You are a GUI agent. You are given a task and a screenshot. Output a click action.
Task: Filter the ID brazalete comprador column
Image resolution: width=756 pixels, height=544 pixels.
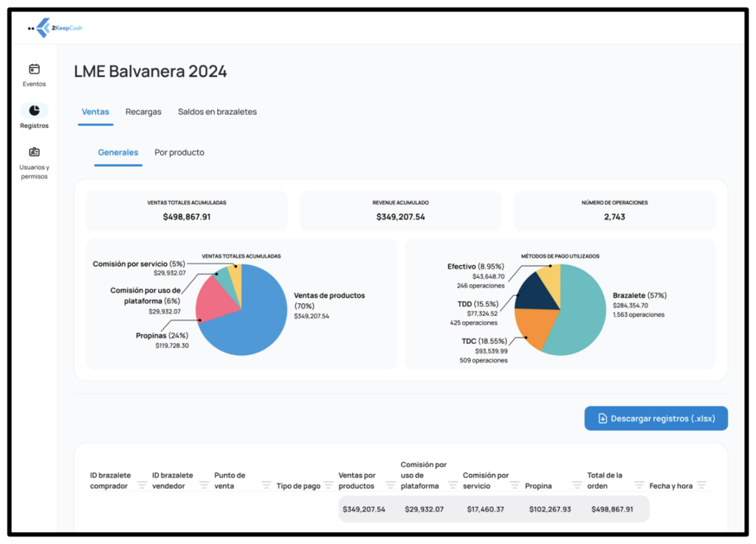pos(142,485)
